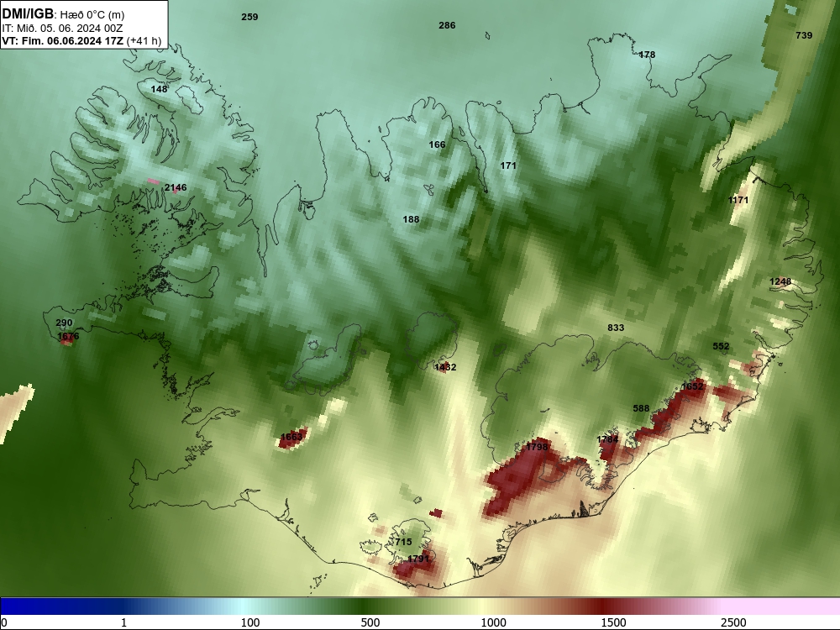
Task: Click the 166 value label
Action: click(x=437, y=144)
